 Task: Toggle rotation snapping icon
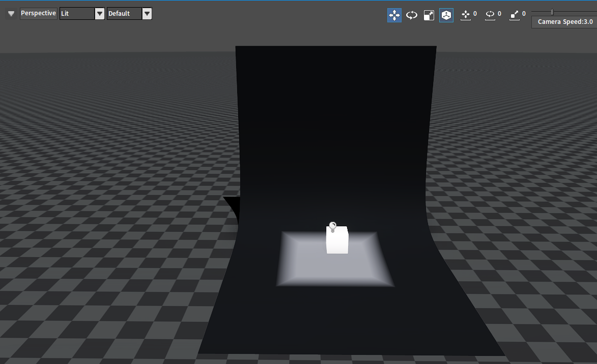coord(490,15)
